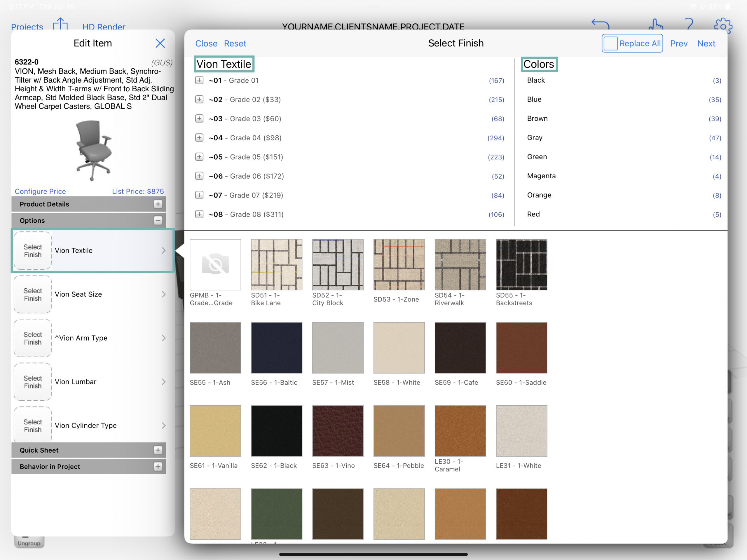Viewport: 747px width, 560px height.
Task: Tap the share/export icon in top bar
Action: (x=60, y=24)
